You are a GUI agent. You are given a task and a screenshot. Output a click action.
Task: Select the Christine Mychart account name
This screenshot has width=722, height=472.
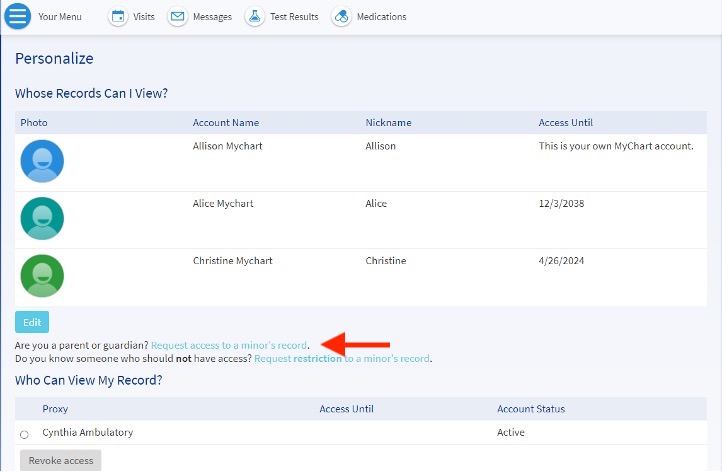coord(230,261)
